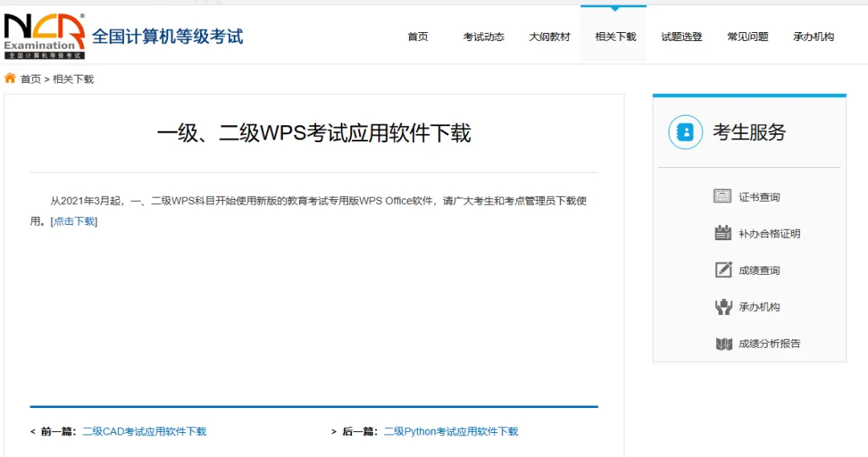The width and height of the screenshot is (868, 457).
Task: Click the 成绩查询 pencil icon
Action: point(723,269)
